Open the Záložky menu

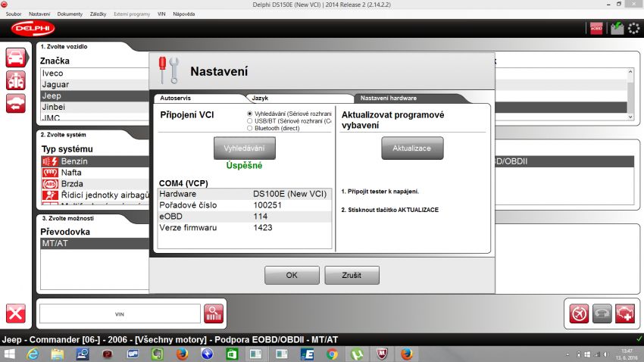pos(98,14)
